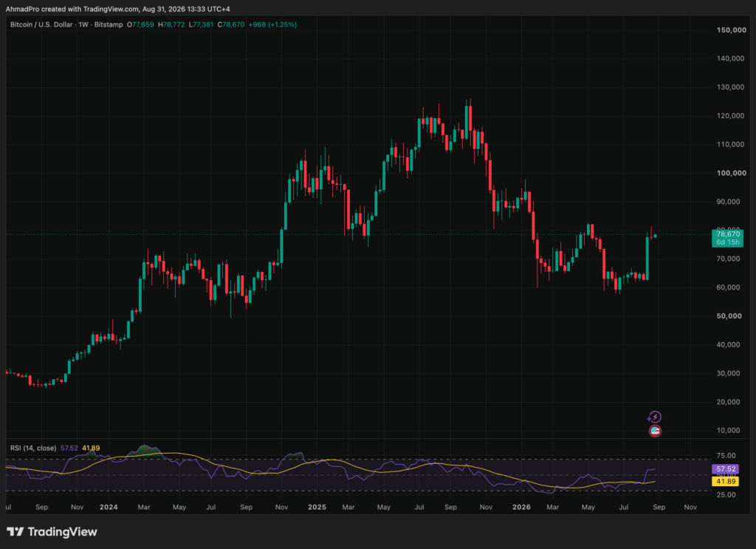
Task: Click the 30,000 price axis label
Action: tap(728, 373)
